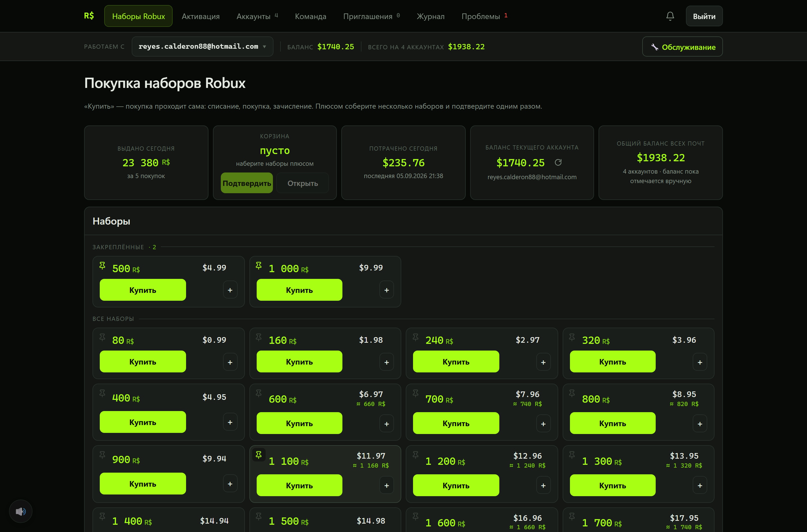Viewport: 807px width, 532px height.
Task: Pin the 1 200 R$ pack
Action: pyautogui.click(x=416, y=455)
